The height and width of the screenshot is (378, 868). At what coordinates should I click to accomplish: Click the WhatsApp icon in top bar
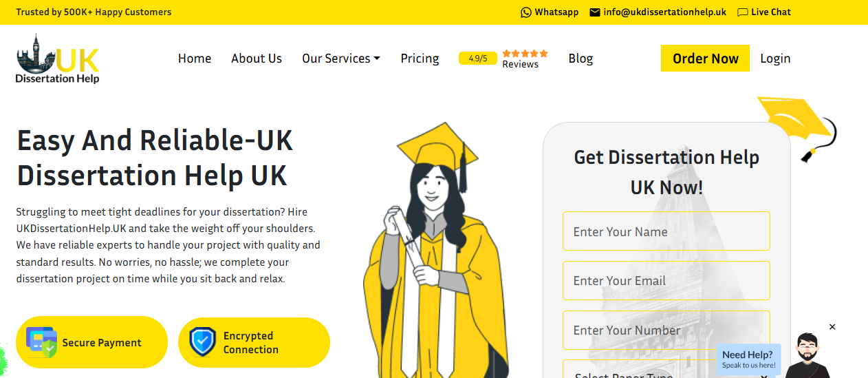point(526,12)
